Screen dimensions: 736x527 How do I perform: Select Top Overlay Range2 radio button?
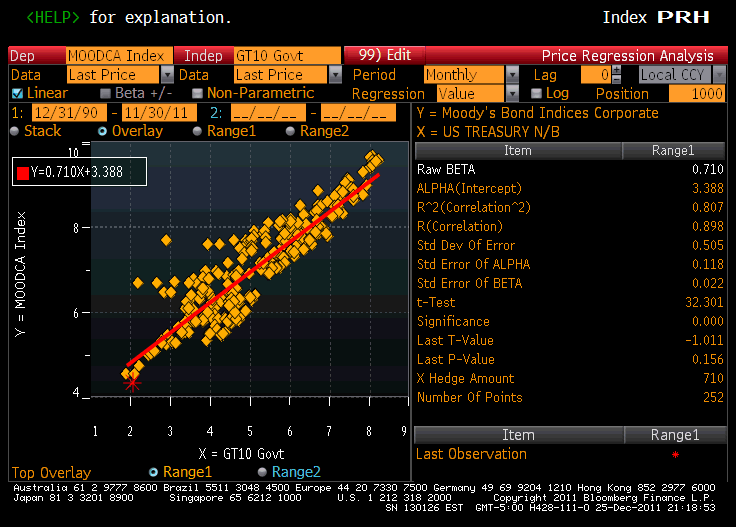[262, 472]
